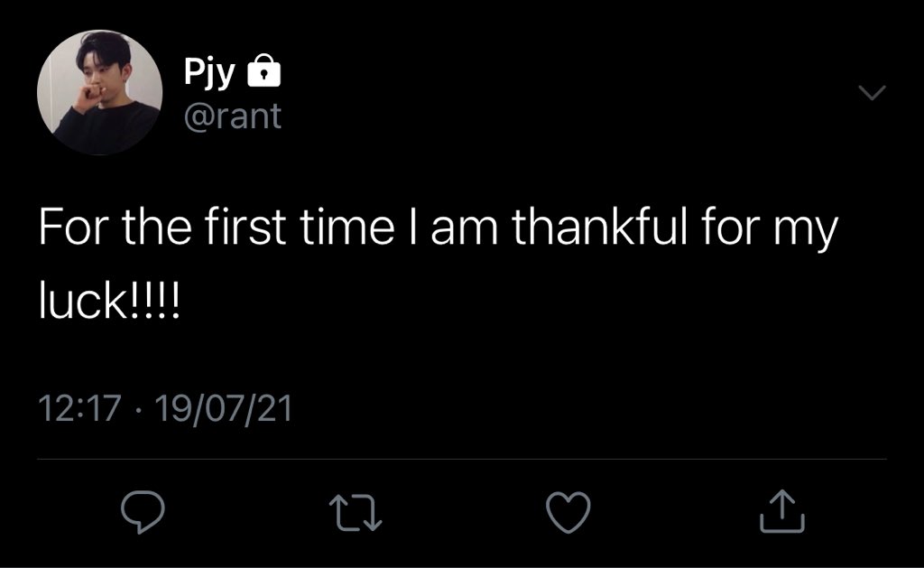Retweet this tweet using the arrows icon

(356, 511)
